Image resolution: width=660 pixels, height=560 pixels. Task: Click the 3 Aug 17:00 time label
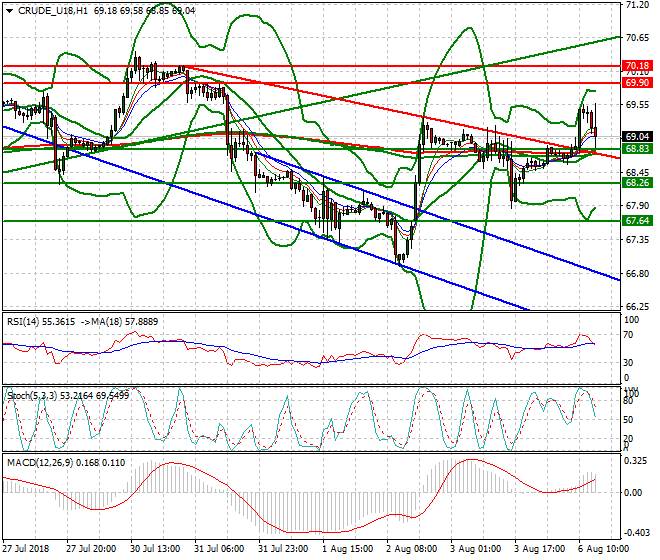[540, 549]
